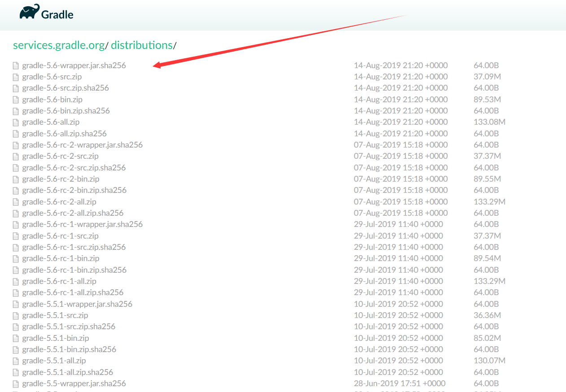Download gradle-5.5.1-src.zip via its link
Screen dimensions: 566x392
tap(55, 315)
